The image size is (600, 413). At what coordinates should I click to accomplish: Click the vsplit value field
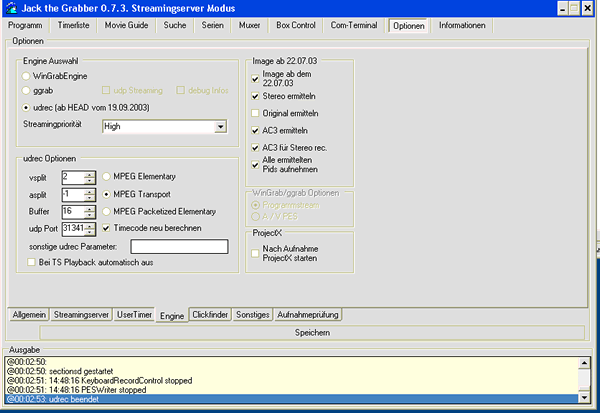tap(73, 178)
